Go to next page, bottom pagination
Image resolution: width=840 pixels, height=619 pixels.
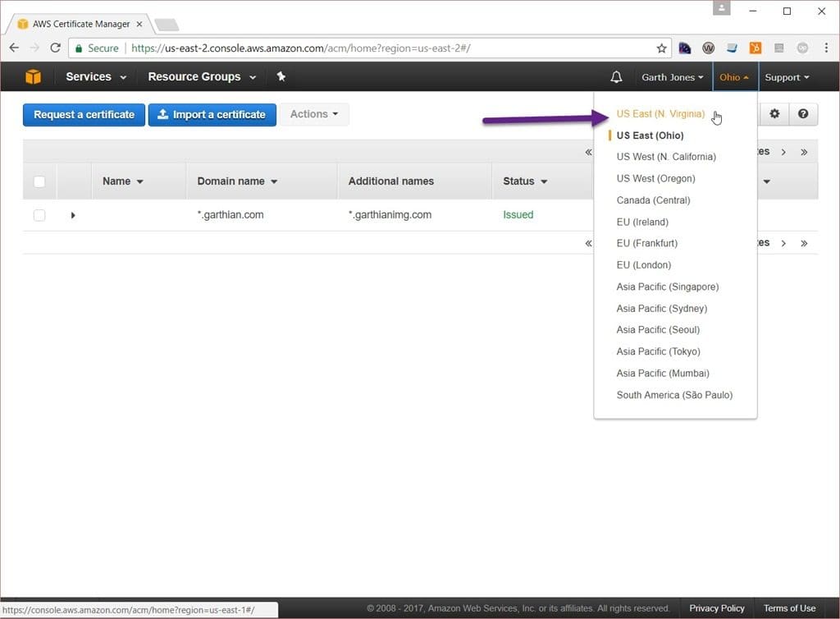click(x=783, y=243)
